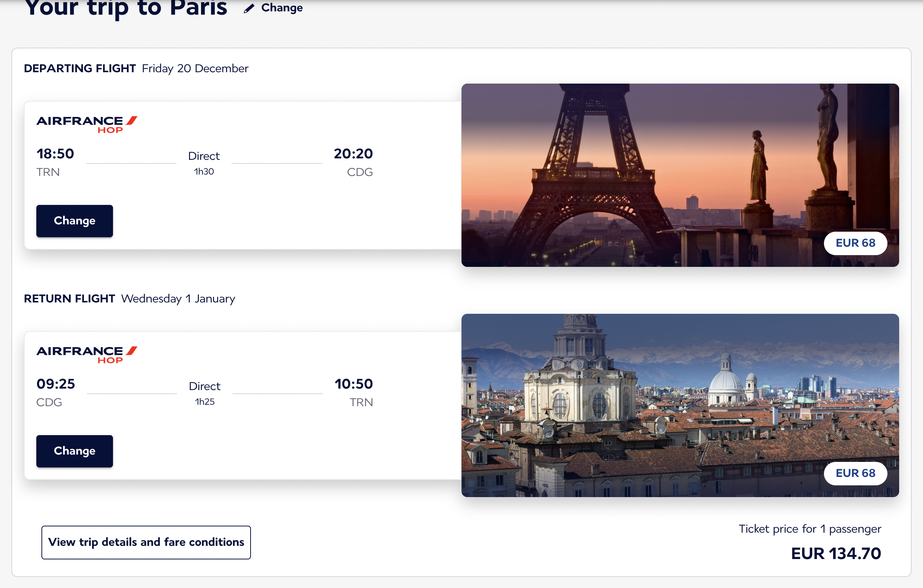923x588 pixels.
Task: Click the 10:50 arrival time at TRN
Action: pos(353,384)
